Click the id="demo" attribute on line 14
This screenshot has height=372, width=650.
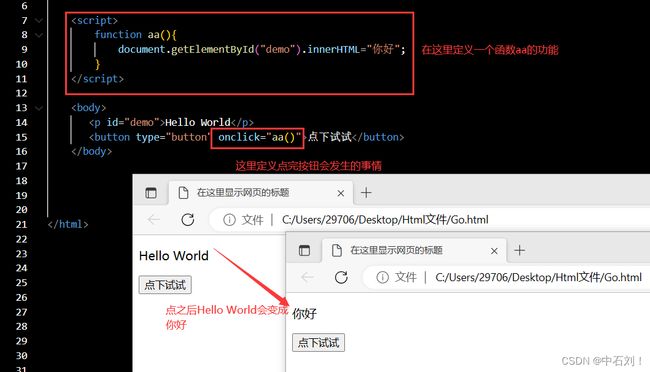point(133,122)
